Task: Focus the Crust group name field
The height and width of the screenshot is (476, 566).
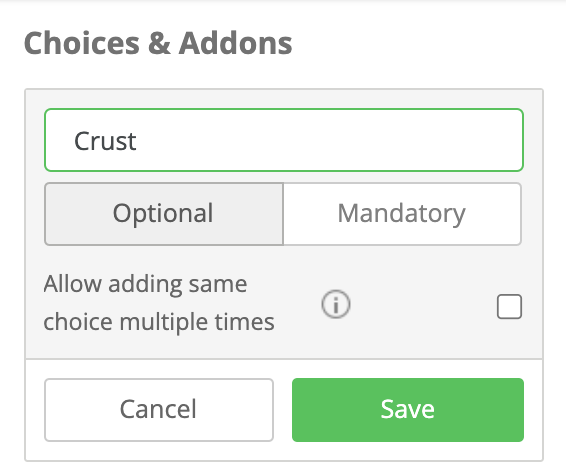Action: tap(284, 140)
